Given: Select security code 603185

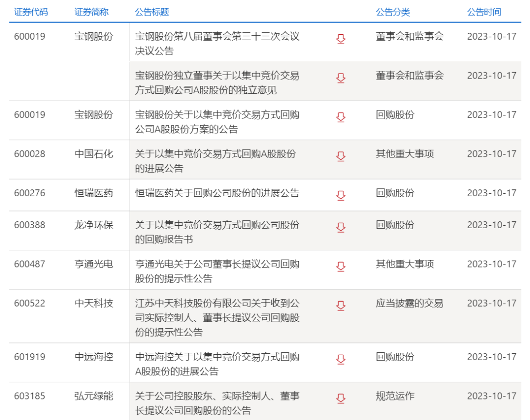Looking at the screenshot, I should tap(29, 396).
